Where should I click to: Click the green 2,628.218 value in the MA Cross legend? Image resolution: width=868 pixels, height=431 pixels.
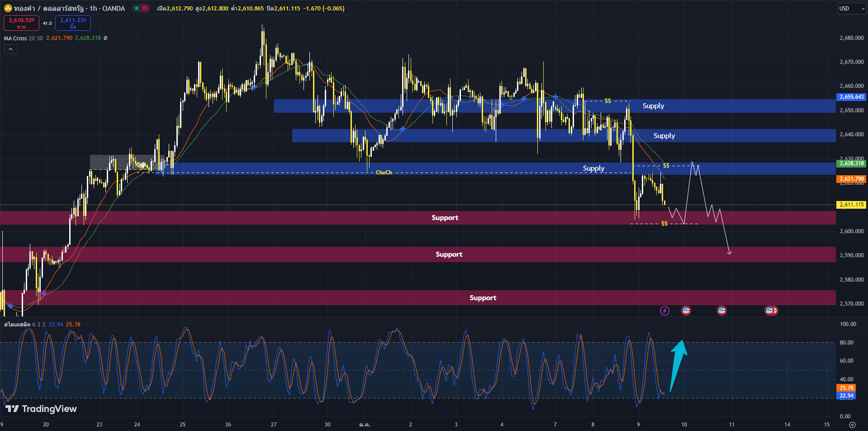pos(88,38)
